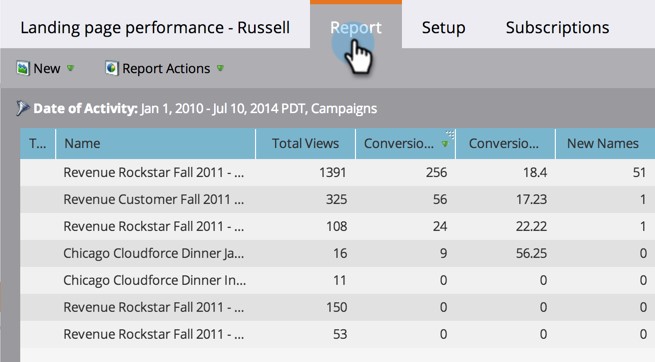The height and width of the screenshot is (362, 655).
Task: Select the Chicago Cloudforce Dinner In... row
Action: 338,280
